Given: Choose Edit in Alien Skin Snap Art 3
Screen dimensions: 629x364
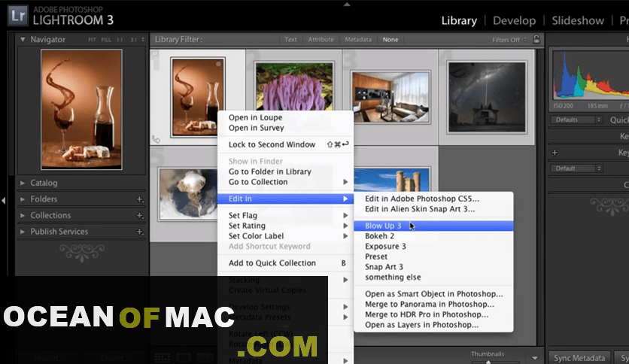Looking at the screenshot, I should click(x=433, y=209).
